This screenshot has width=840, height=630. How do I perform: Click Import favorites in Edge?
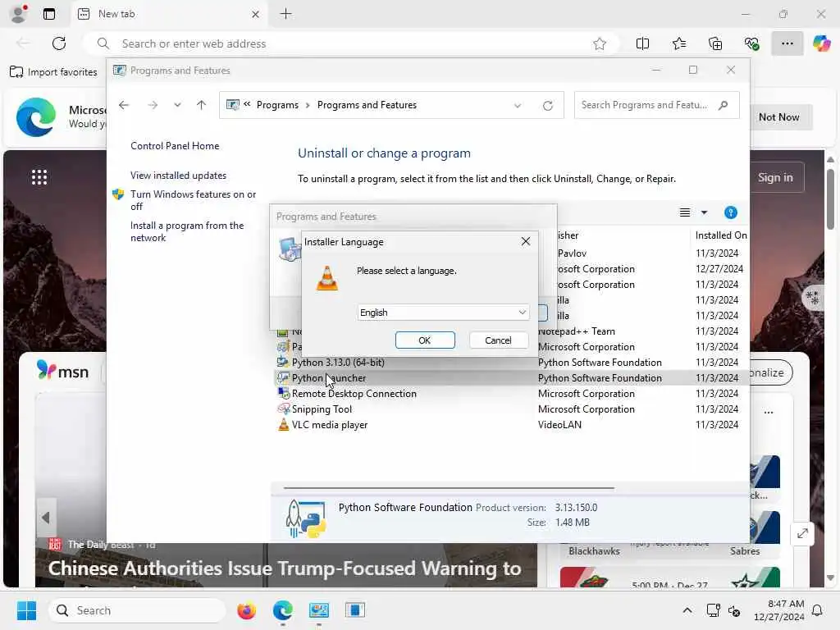click(53, 72)
